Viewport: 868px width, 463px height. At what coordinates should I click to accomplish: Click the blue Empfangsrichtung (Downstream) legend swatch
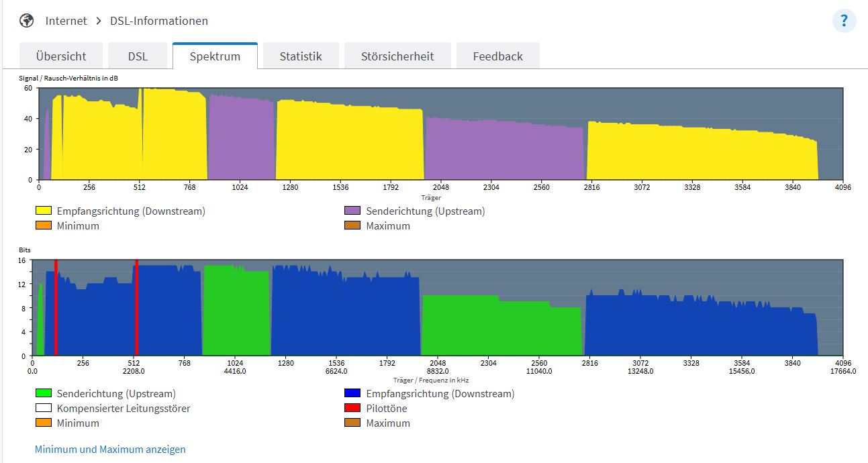pyautogui.click(x=352, y=393)
